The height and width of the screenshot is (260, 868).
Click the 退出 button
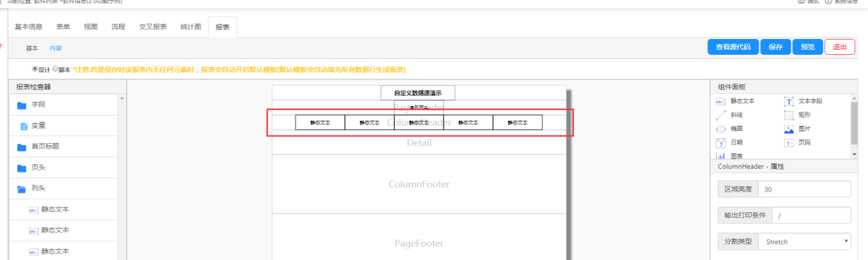pyautogui.click(x=840, y=47)
